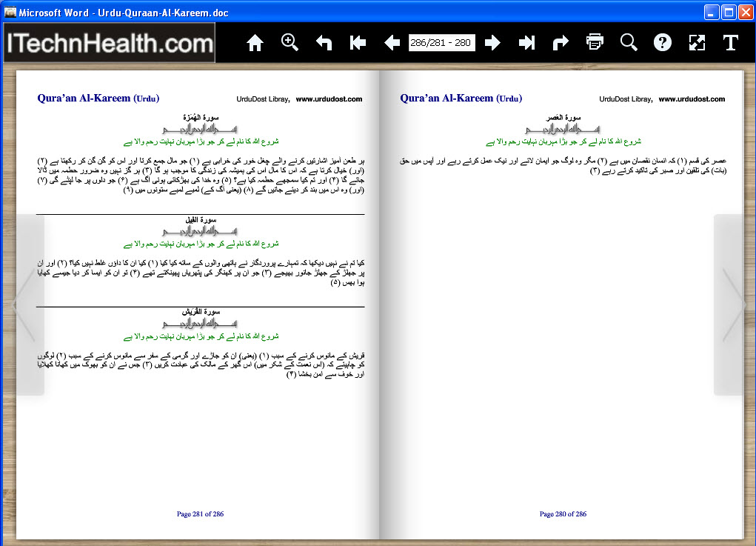The width and height of the screenshot is (756, 546).
Task: Click the Microsoft Word app icon in title bar
Action: [10, 12]
